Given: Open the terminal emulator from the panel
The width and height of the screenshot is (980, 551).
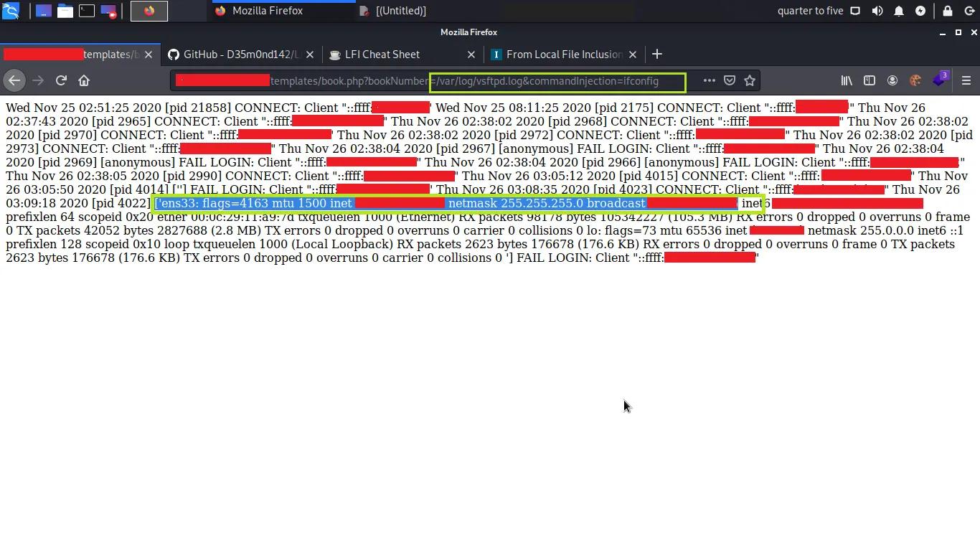Looking at the screenshot, I should 86,11.
